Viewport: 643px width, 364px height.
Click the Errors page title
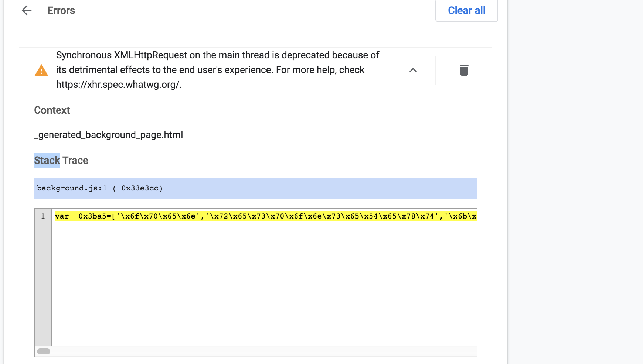(x=61, y=10)
